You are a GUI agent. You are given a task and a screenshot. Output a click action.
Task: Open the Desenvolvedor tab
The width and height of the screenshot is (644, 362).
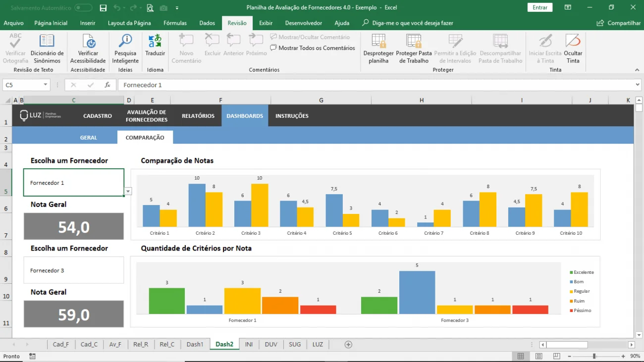304,23
